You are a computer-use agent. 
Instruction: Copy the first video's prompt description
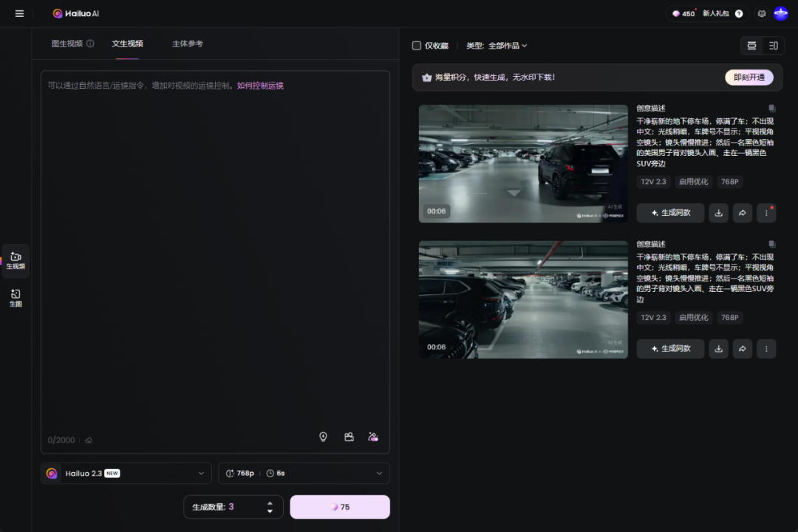click(771, 108)
